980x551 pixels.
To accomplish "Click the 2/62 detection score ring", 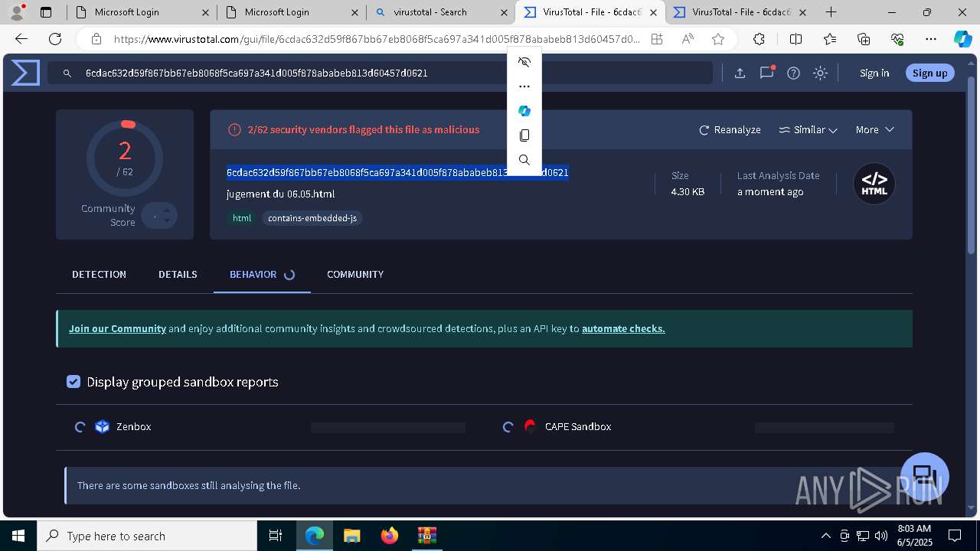I will (125, 158).
